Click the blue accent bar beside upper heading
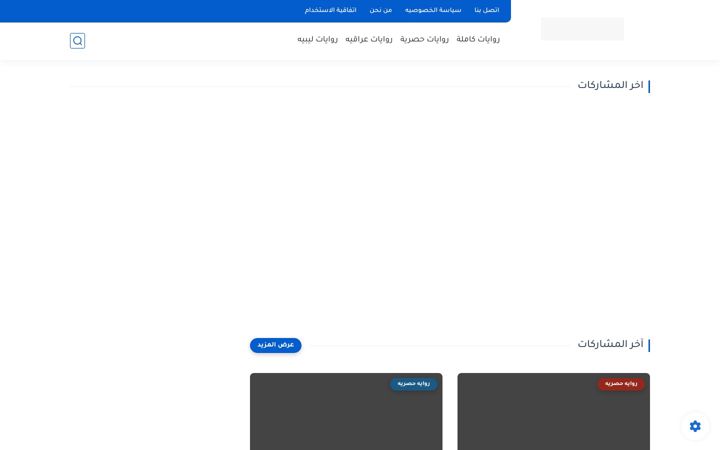 [x=649, y=86]
